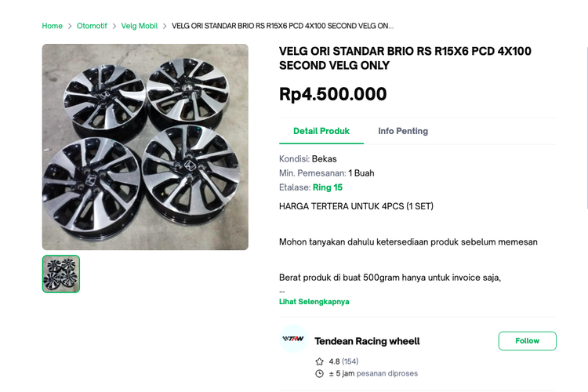Visit the Tendean Racing wheell store name
Image resolution: width=588 pixels, height=392 pixels.
(367, 341)
